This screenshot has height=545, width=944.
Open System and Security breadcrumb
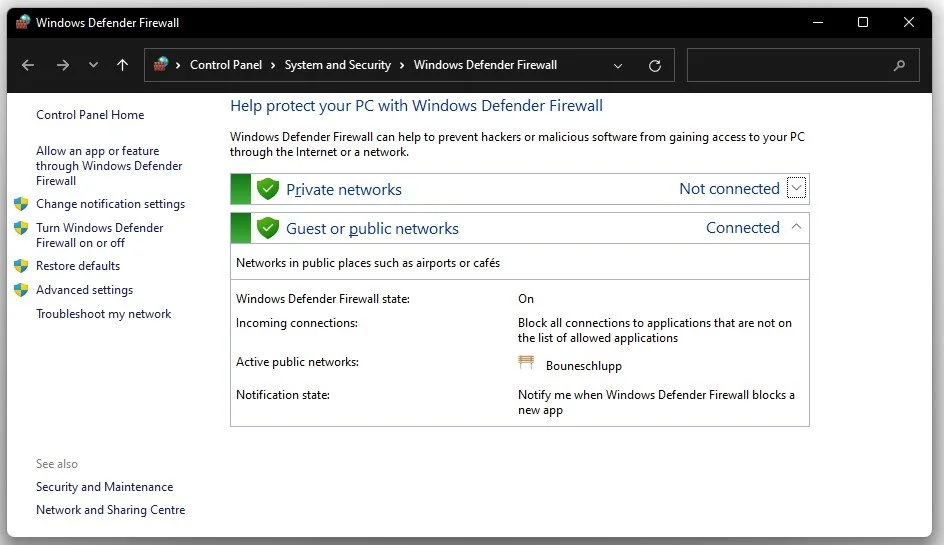(x=338, y=65)
